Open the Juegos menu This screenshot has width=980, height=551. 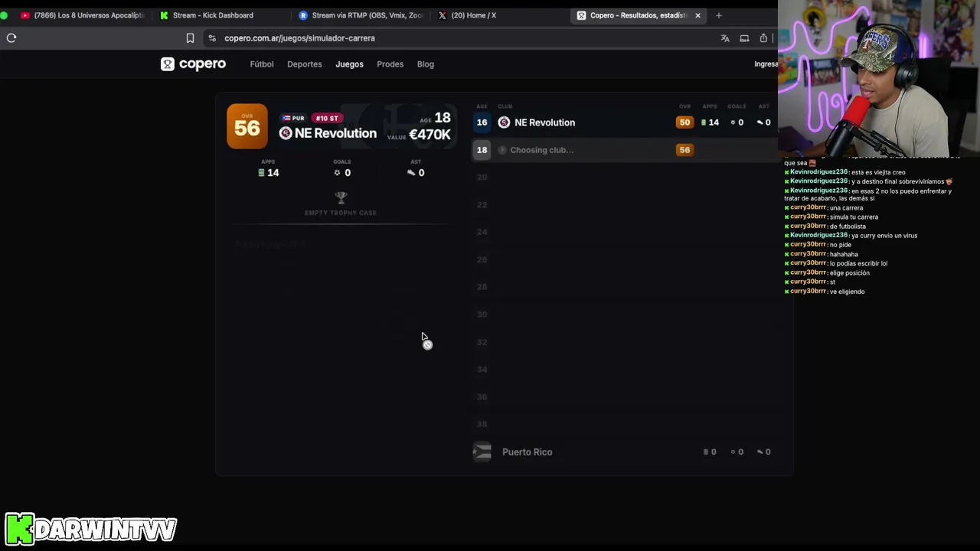pyautogui.click(x=349, y=64)
